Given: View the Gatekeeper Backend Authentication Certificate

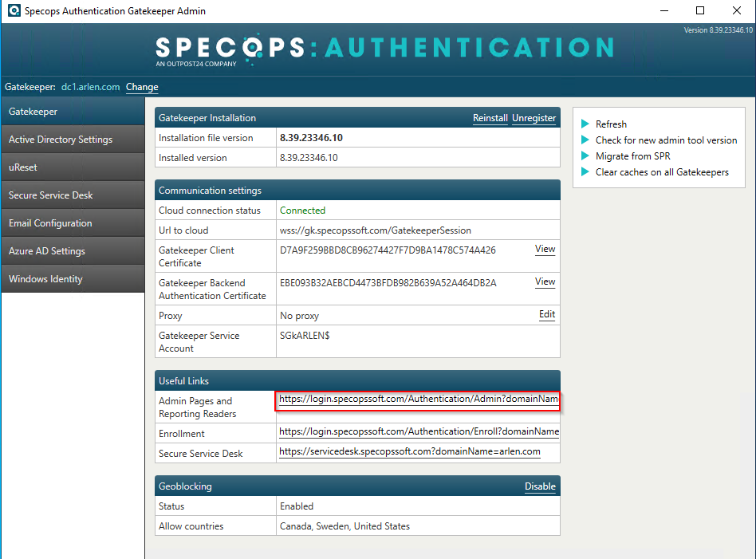Looking at the screenshot, I should coord(545,281).
